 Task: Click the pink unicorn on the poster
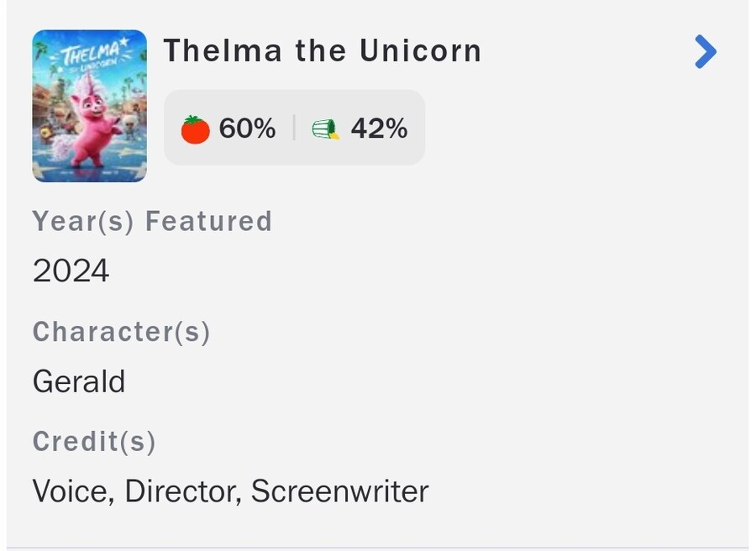point(89,126)
